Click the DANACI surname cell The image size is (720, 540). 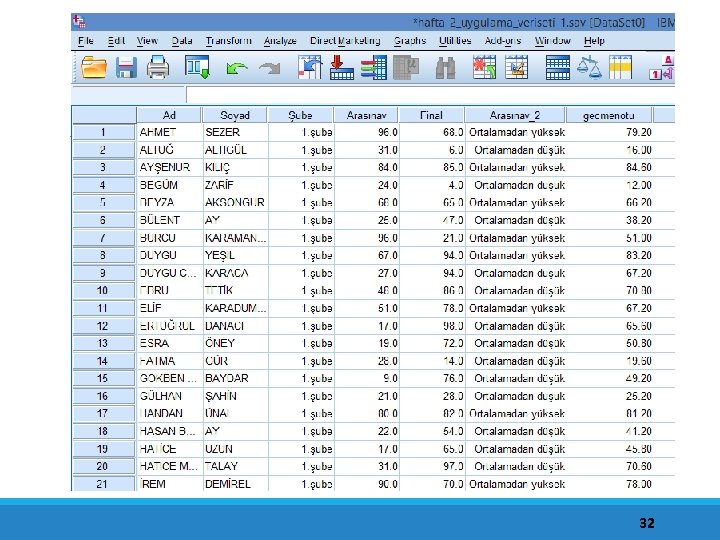235,326
